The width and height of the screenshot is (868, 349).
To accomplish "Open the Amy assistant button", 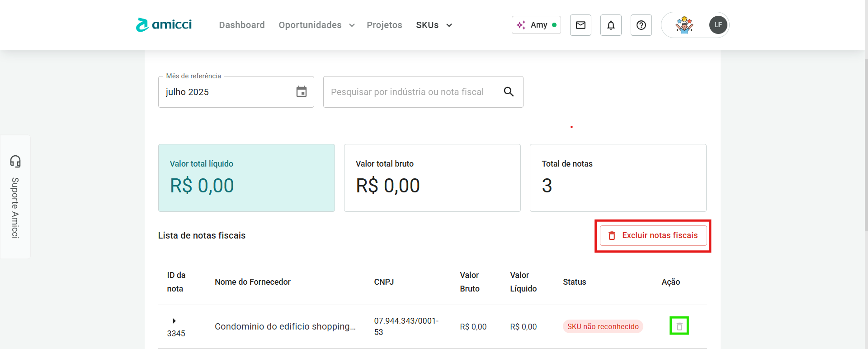I will (x=536, y=25).
